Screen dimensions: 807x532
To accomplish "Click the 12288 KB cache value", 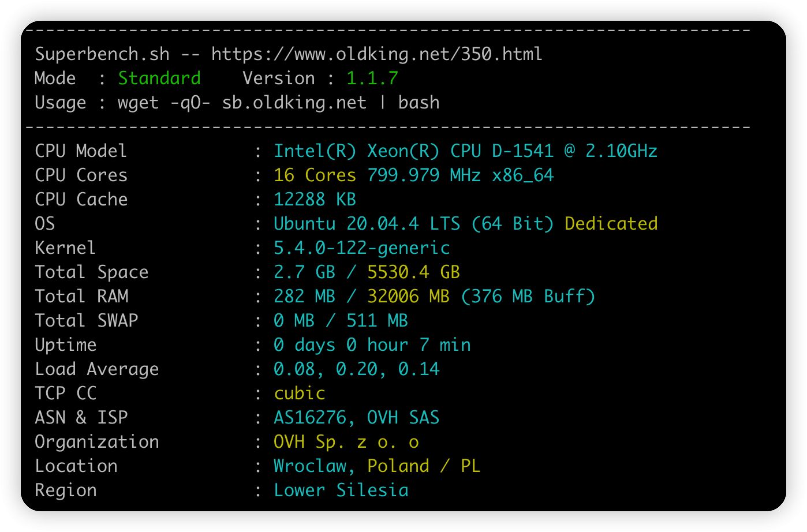I will (315, 200).
